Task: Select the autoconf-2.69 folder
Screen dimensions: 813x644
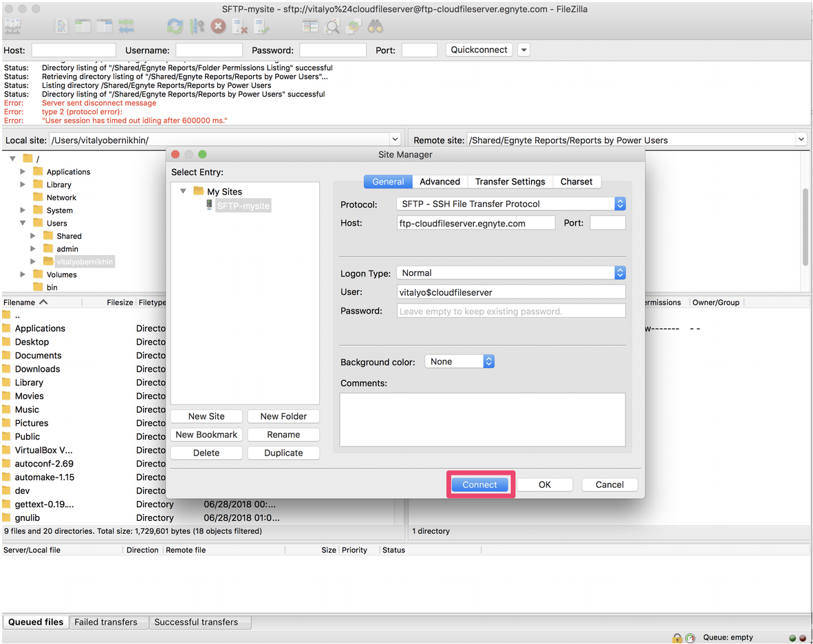Action: click(44, 464)
